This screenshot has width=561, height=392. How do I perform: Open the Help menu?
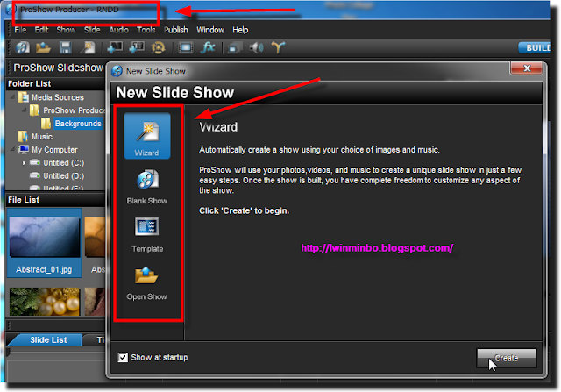[x=240, y=30]
